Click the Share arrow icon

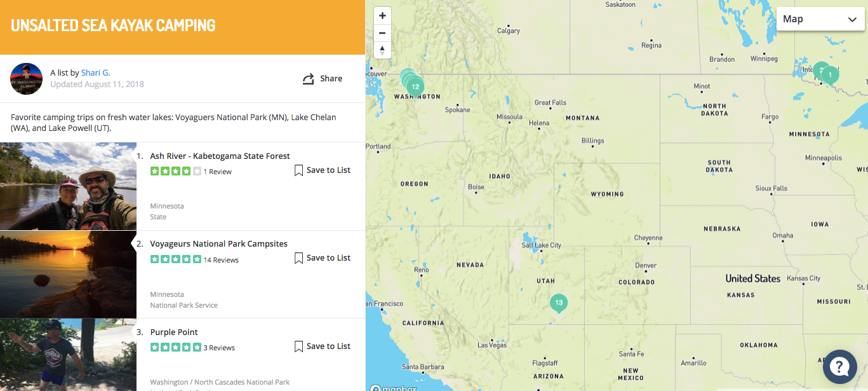coord(309,79)
